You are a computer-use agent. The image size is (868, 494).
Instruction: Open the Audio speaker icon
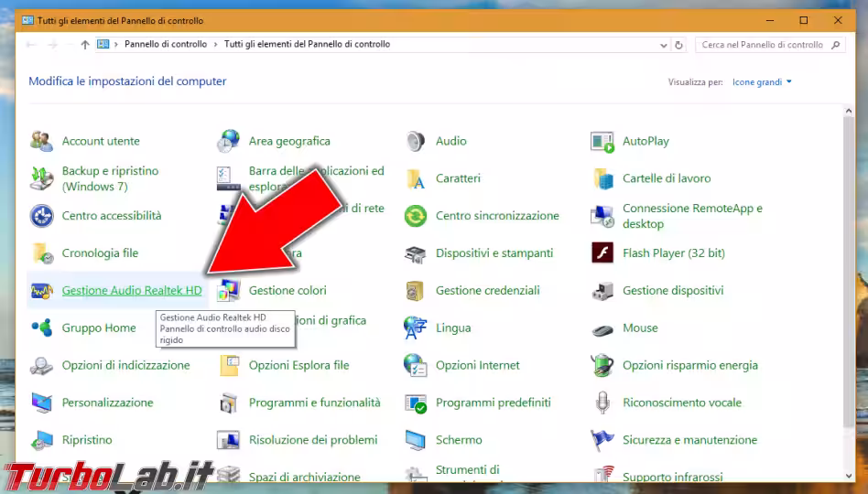pyautogui.click(x=416, y=141)
